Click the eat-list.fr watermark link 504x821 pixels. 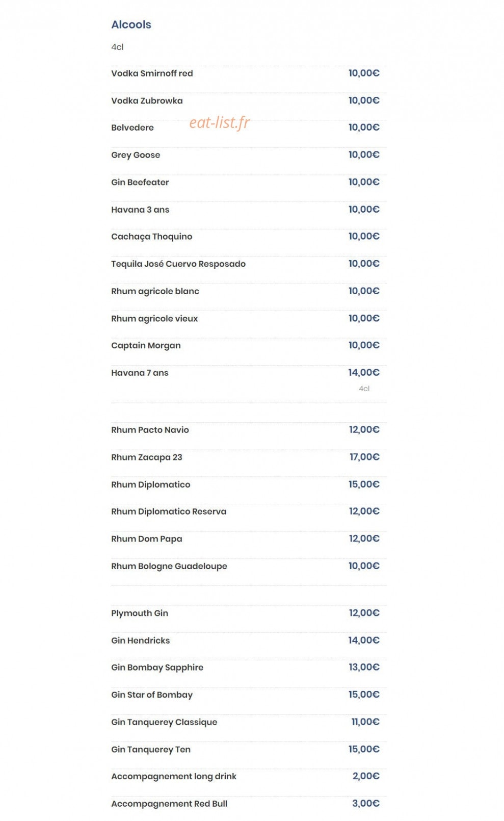coord(220,122)
